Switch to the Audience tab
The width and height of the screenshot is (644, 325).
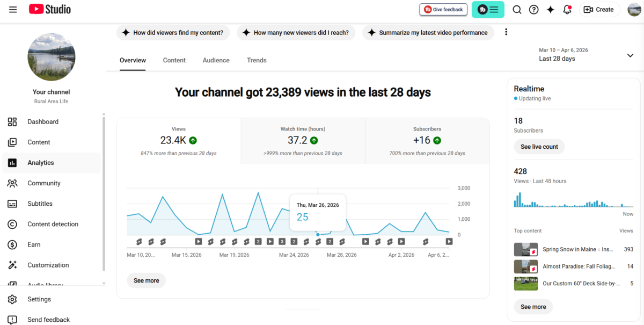pyautogui.click(x=216, y=60)
